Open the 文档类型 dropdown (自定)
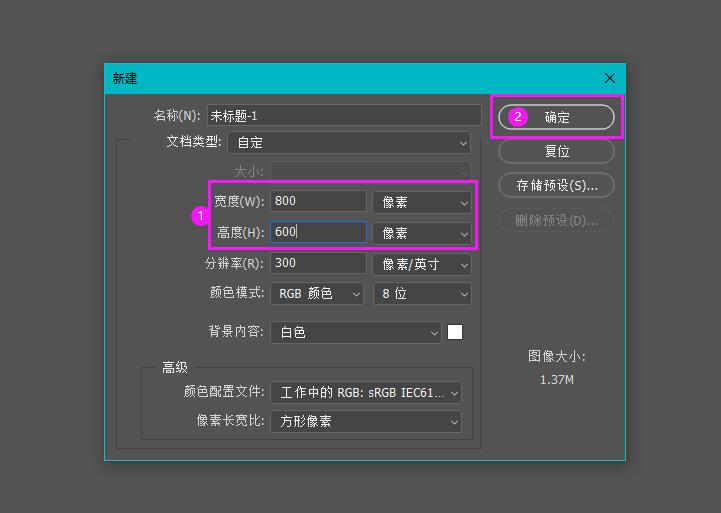The image size is (721, 513). click(349, 142)
